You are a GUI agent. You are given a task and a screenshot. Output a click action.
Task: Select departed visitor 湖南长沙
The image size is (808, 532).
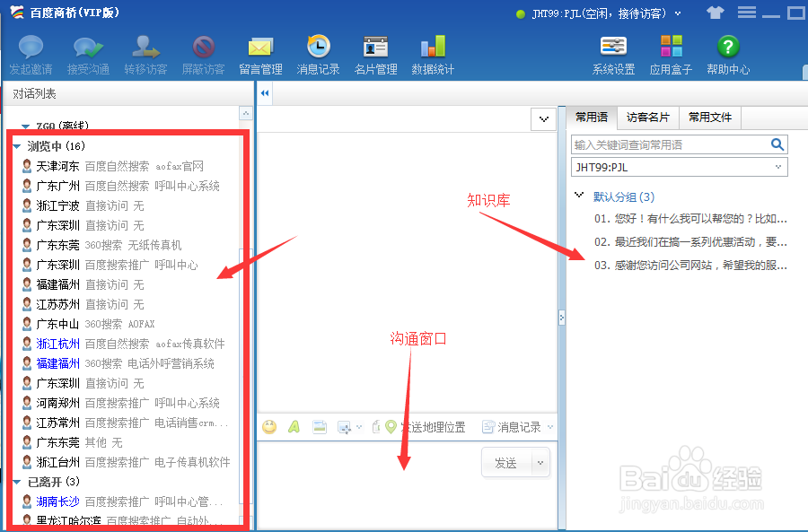(123, 501)
